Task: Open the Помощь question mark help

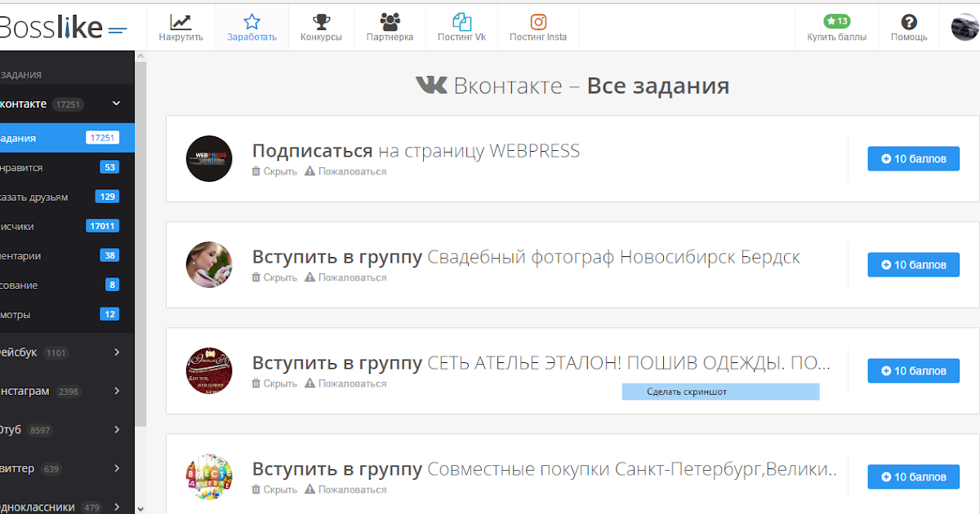Action: (909, 28)
